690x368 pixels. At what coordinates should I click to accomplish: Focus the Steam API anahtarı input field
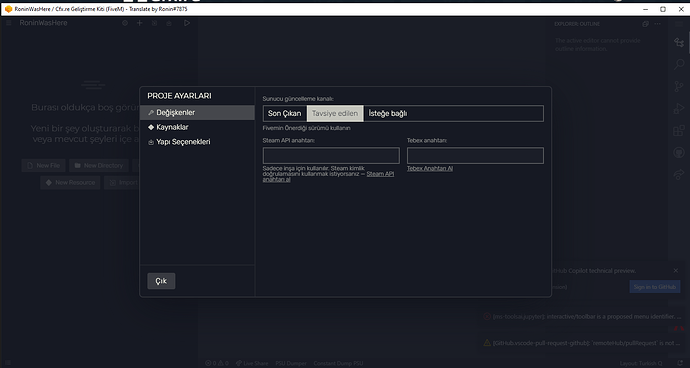(x=331, y=156)
